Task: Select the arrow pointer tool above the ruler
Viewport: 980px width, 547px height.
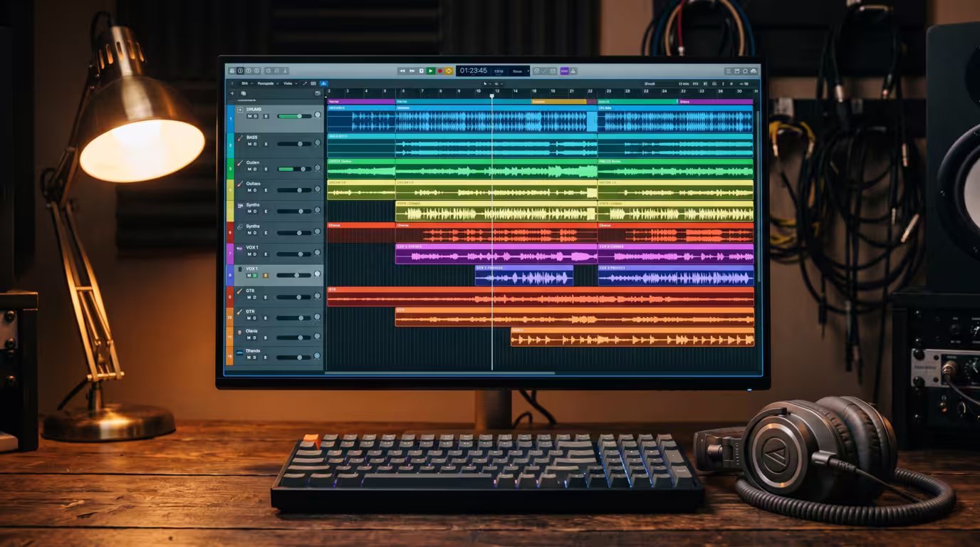Action: point(485,83)
